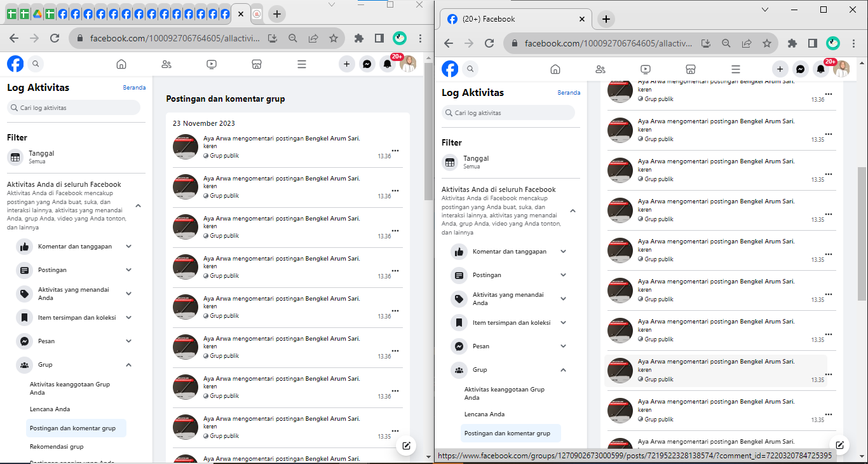868x464 pixels.
Task: Click compose edit button in left window
Action: [406, 446]
